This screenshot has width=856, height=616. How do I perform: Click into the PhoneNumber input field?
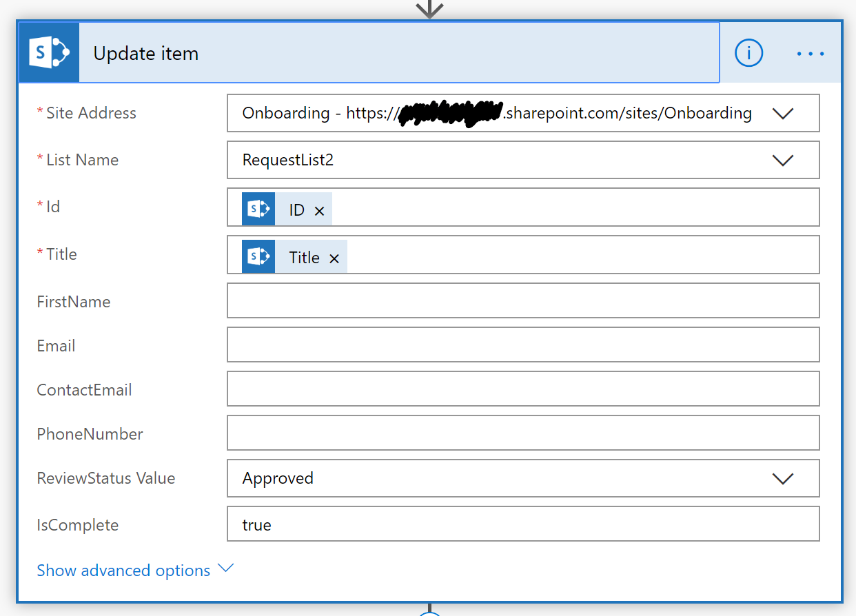pos(523,433)
